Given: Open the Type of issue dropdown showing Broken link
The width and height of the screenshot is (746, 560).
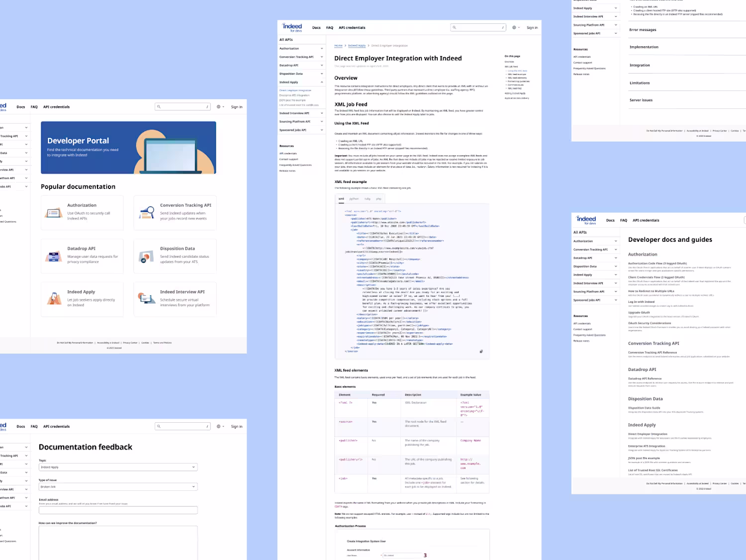Looking at the screenshot, I should (118, 486).
